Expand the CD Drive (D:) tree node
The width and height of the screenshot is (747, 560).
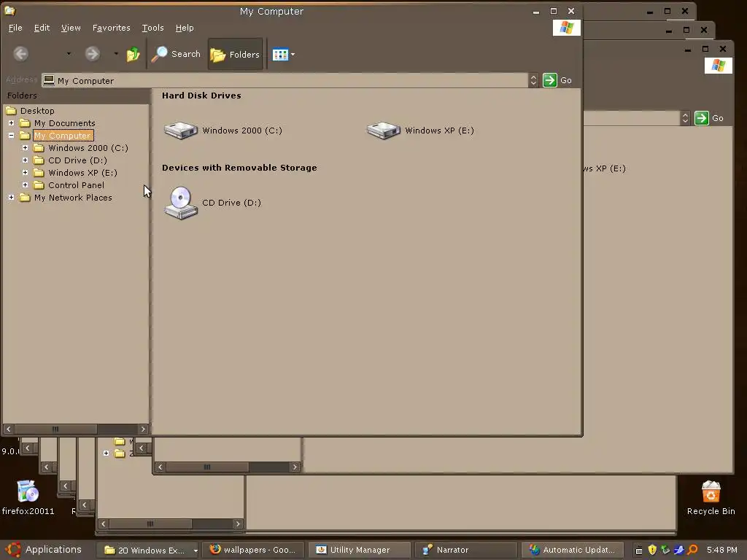[x=26, y=160]
